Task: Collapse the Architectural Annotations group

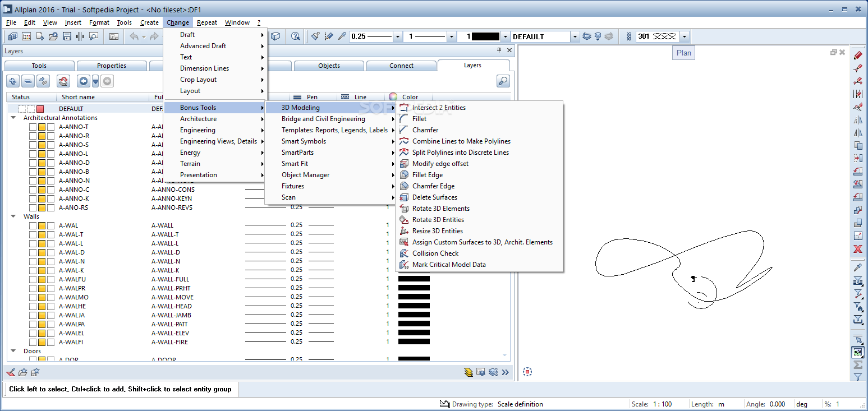Action: click(x=13, y=118)
